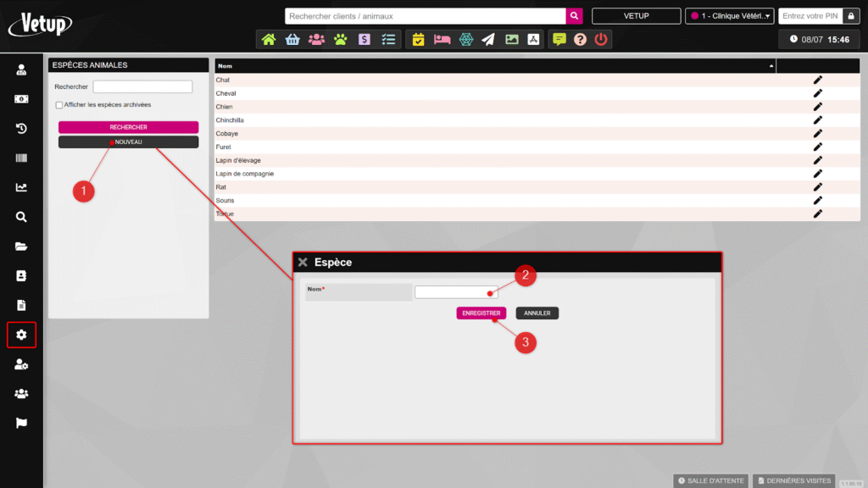Open the clinic selector dropdown
This screenshot has width=868, height=488.
click(729, 16)
